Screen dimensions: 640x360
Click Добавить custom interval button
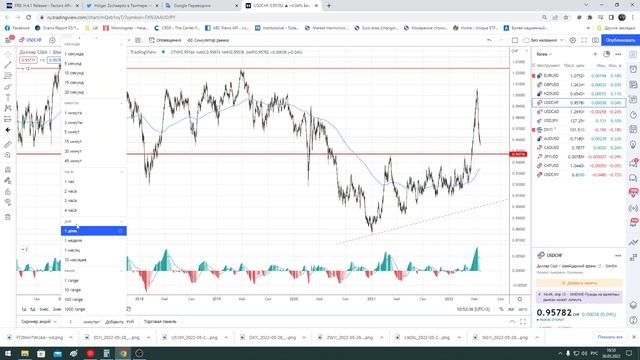coord(114,322)
